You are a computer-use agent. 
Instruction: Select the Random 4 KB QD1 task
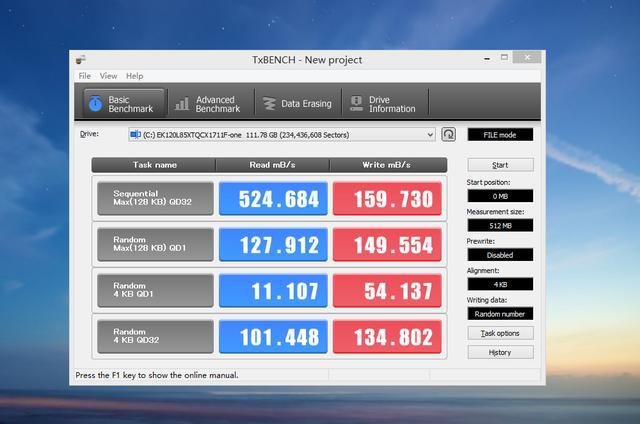point(156,291)
